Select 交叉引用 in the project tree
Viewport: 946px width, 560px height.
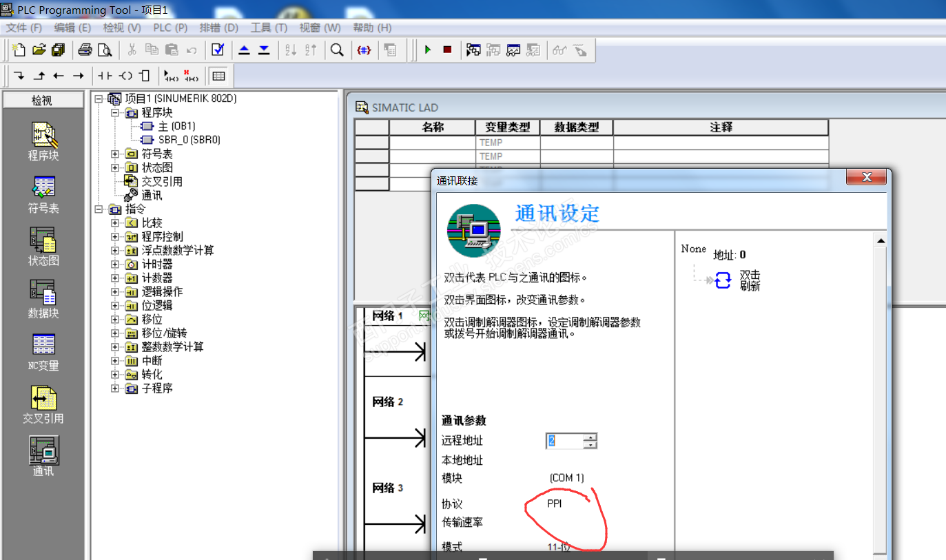click(162, 182)
